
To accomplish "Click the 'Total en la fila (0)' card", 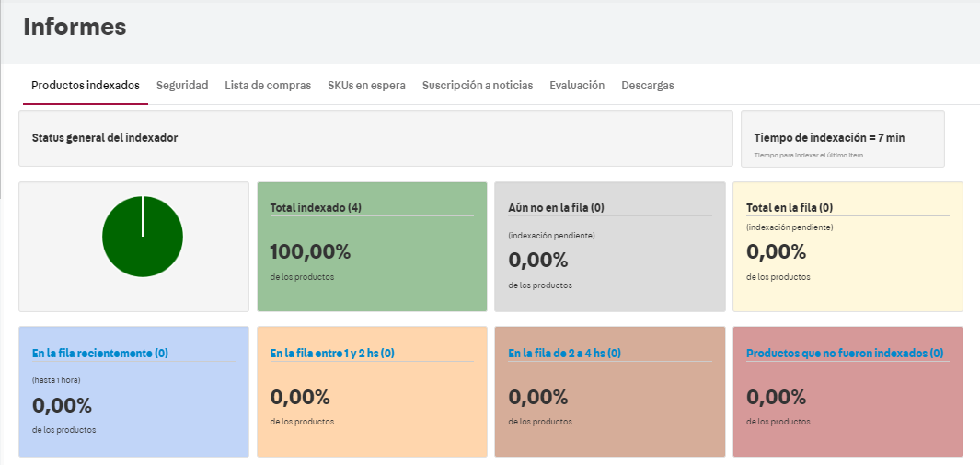I will pos(847,246).
